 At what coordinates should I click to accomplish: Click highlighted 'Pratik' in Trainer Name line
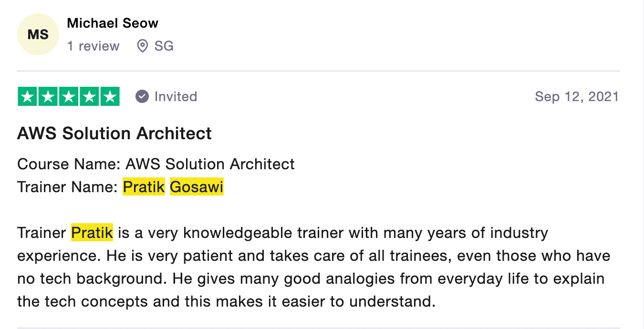[x=144, y=187]
